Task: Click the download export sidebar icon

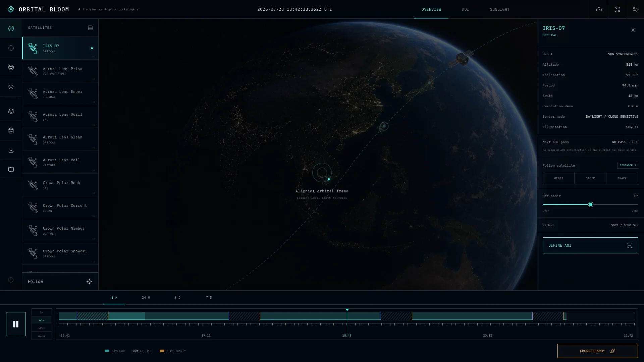Action: pos(11,150)
